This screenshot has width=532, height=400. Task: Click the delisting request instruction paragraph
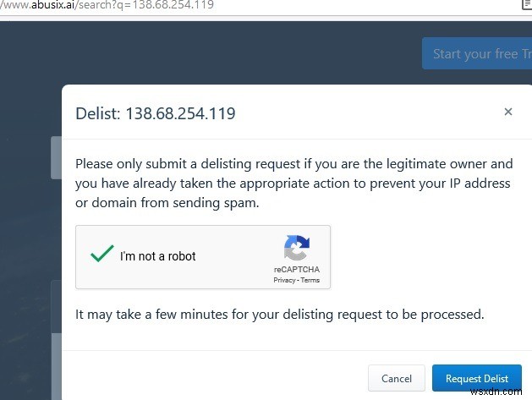point(293,184)
